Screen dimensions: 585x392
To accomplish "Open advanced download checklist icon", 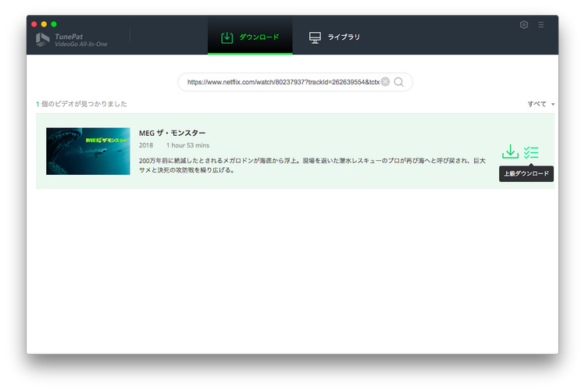I will pyautogui.click(x=531, y=152).
